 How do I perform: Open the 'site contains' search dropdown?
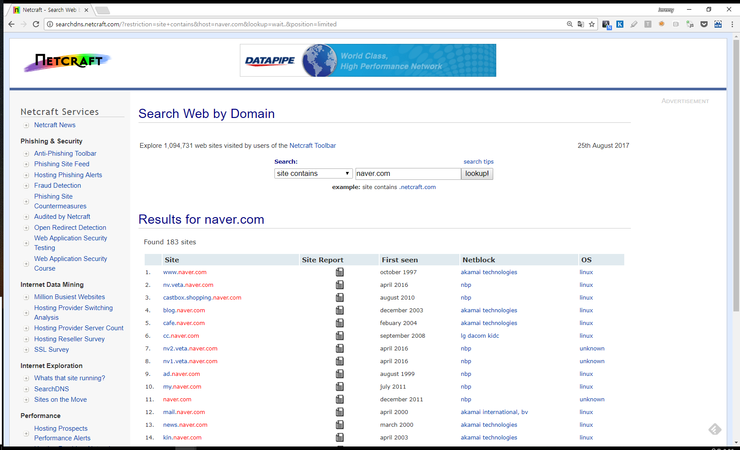(x=313, y=173)
